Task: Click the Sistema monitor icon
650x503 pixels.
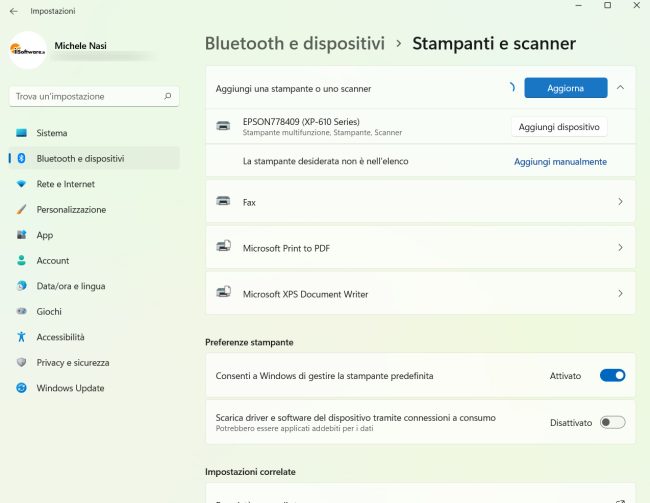Action: click(x=21, y=133)
